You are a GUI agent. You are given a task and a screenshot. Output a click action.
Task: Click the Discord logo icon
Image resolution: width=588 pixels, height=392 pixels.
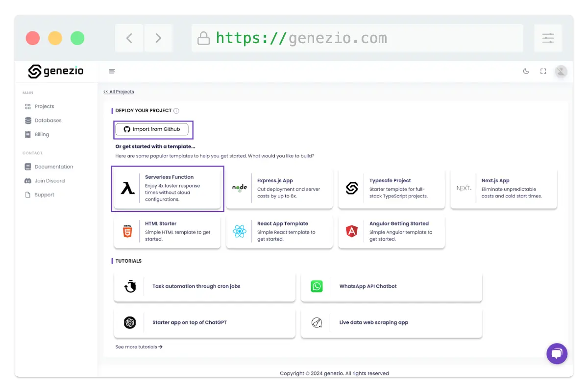point(28,181)
